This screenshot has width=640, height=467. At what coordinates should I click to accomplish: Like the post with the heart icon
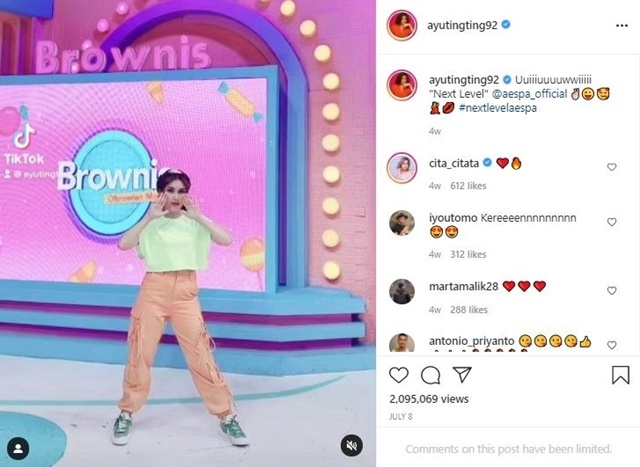pos(399,375)
